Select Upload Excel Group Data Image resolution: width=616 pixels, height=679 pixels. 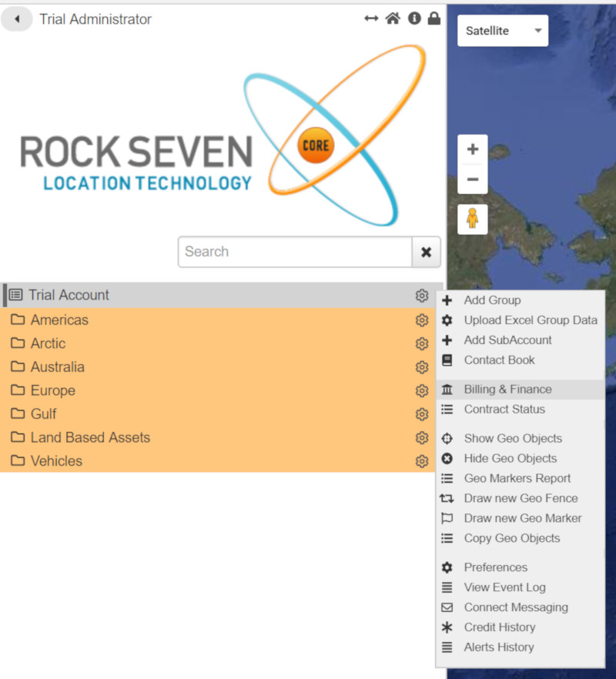pos(521,320)
